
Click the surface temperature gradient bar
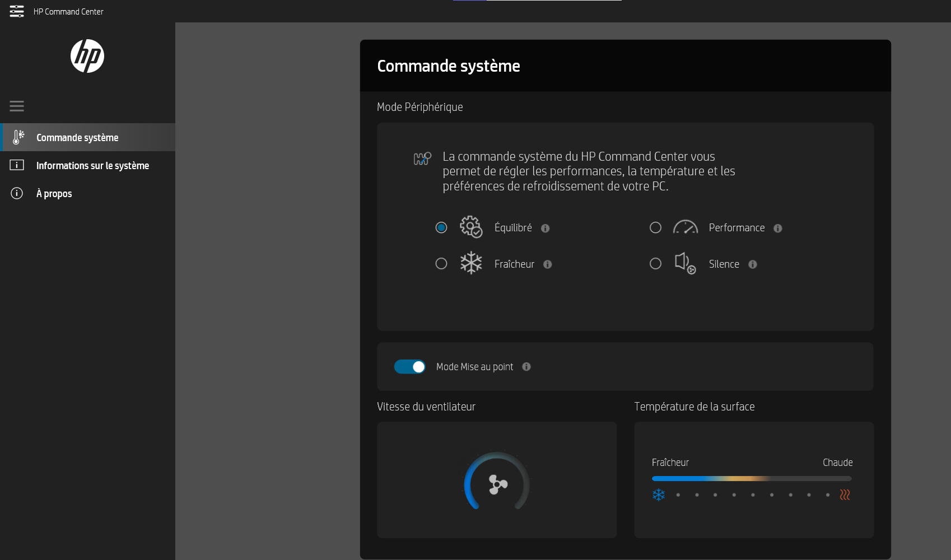752,479
